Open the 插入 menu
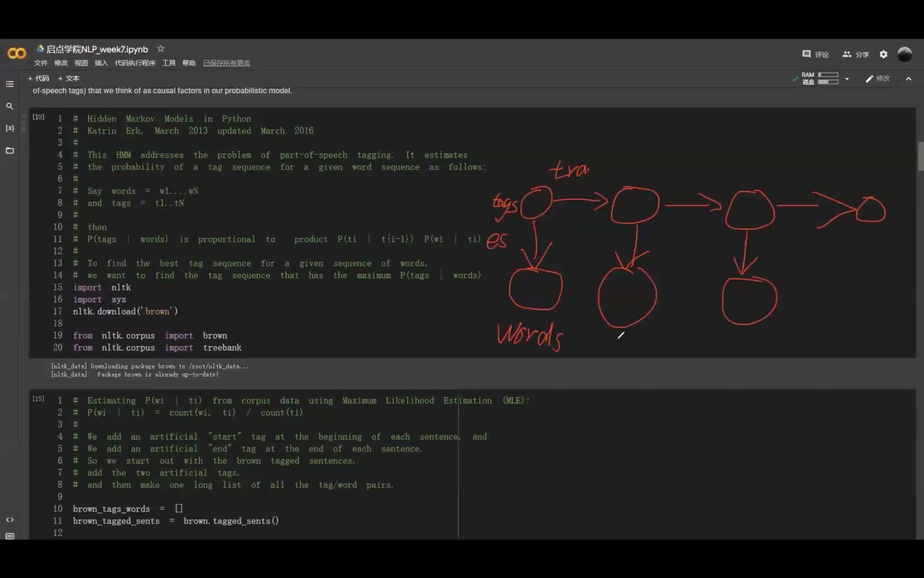924x578 pixels. coord(101,63)
